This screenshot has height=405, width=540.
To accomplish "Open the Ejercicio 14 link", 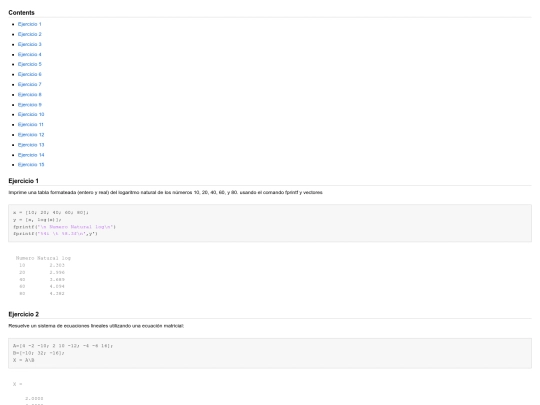I will click(x=31, y=155).
